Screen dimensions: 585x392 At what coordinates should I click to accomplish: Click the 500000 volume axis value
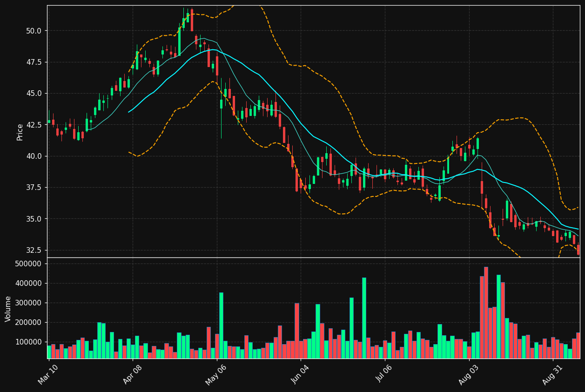(x=29, y=264)
